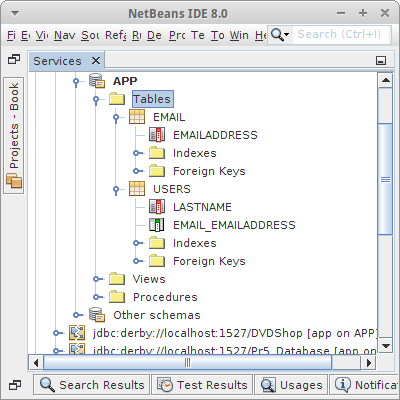The width and height of the screenshot is (400, 400).
Task: Click the scroll right arrow
Action: coord(369,363)
